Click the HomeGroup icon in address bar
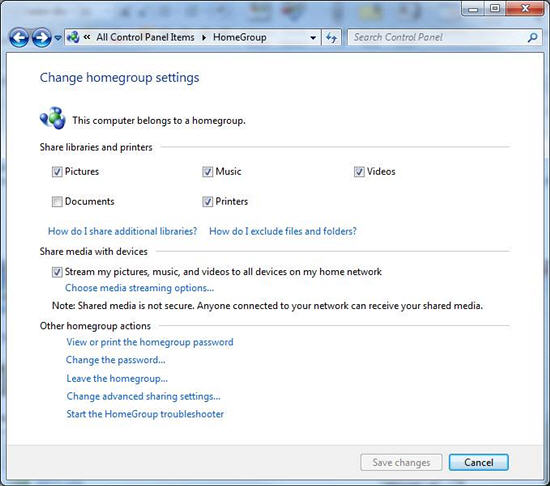 point(73,37)
